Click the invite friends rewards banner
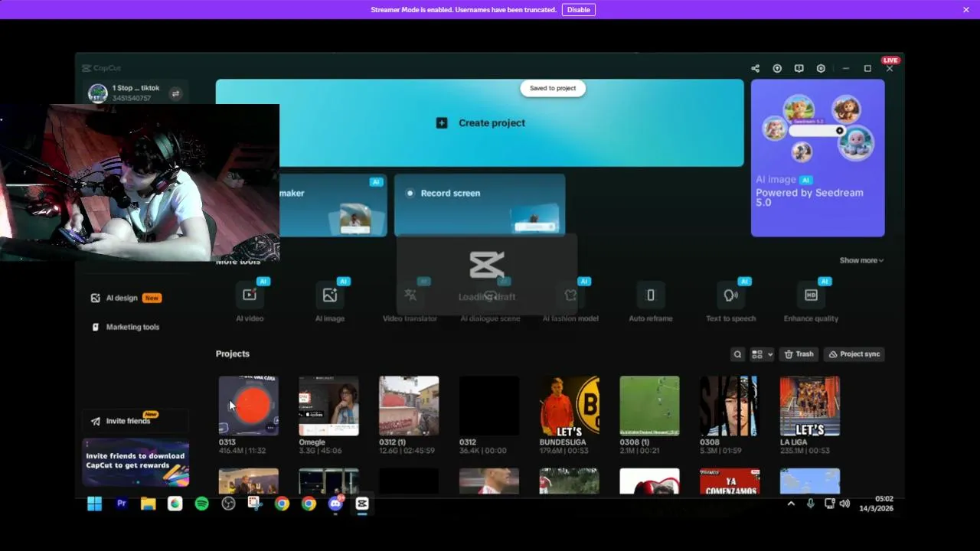Image resolution: width=980 pixels, height=551 pixels. tap(136, 462)
